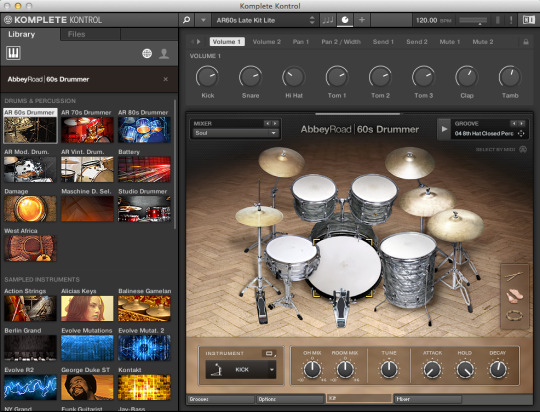The height and width of the screenshot is (412, 540).
Task: Select the Send 1 parameter page
Action: pyautogui.click(x=383, y=42)
